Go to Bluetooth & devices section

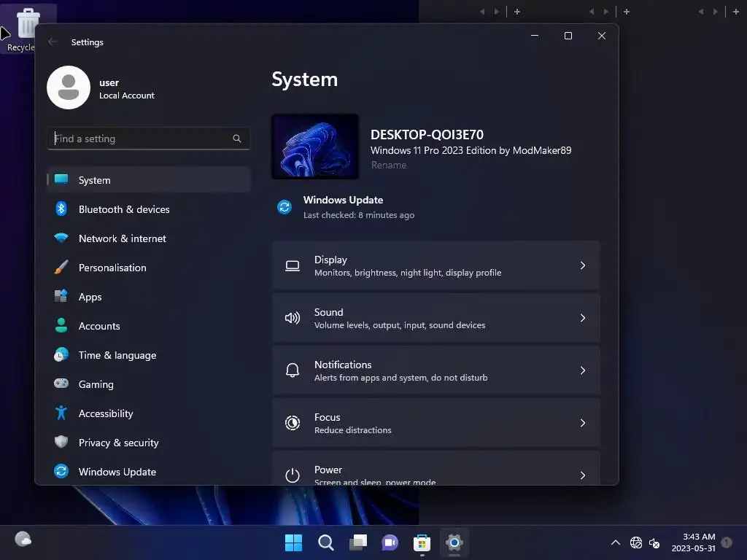[x=149, y=209]
